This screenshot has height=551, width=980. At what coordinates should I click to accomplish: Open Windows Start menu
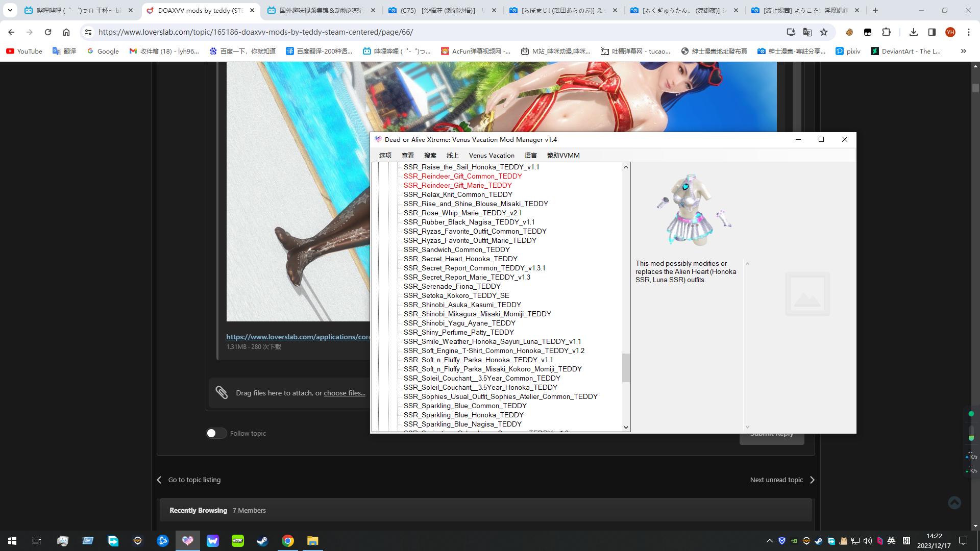coord(12,541)
